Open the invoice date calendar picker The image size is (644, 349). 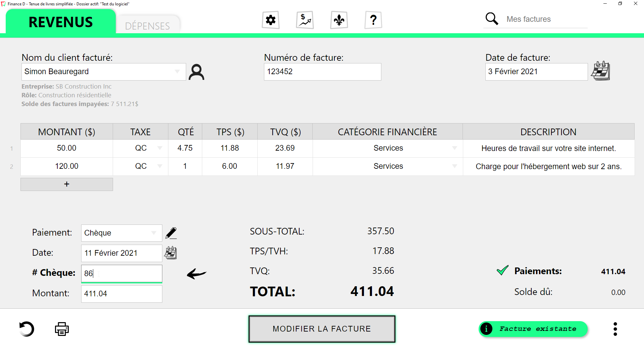(x=600, y=71)
